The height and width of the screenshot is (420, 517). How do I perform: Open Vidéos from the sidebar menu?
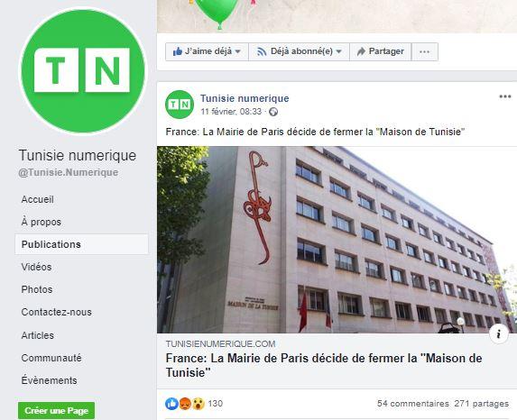pyautogui.click(x=36, y=267)
